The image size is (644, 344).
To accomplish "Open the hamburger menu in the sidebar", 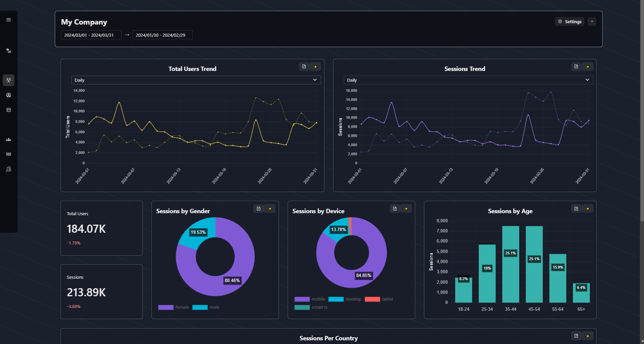I will pos(9,20).
